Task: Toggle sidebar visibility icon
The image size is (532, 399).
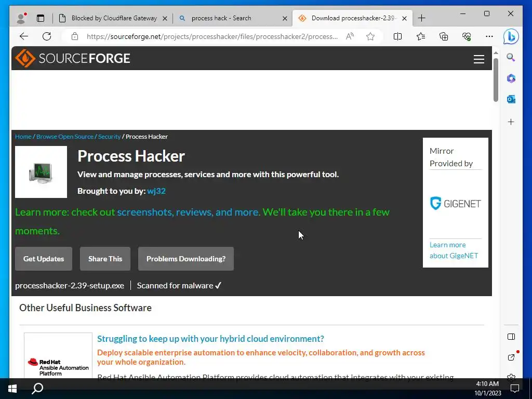Action: click(511, 337)
